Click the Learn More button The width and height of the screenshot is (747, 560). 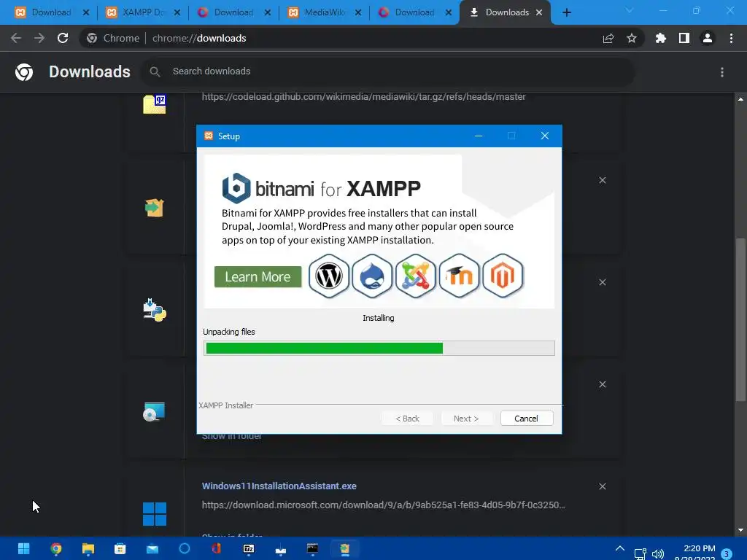point(258,276)
